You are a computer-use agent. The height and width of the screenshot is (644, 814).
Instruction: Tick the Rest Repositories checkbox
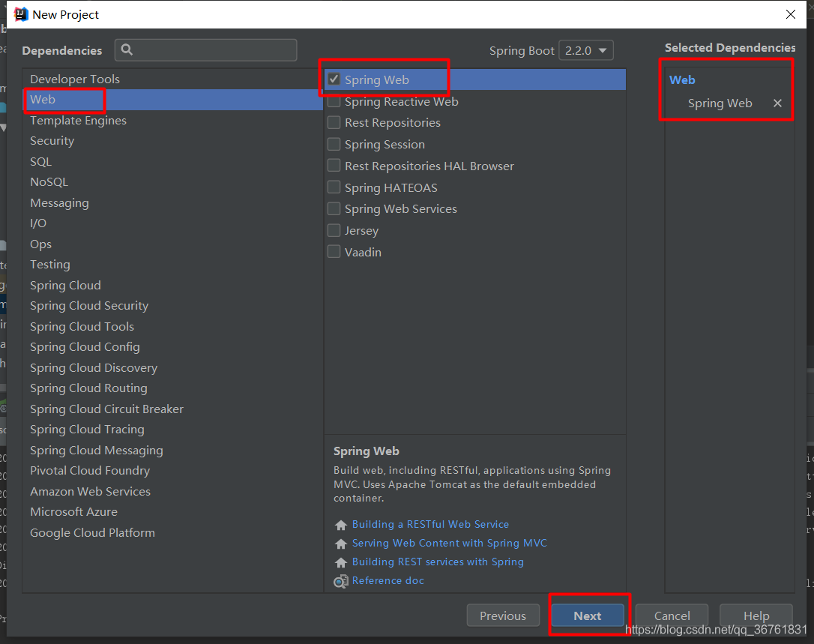(334, 122)
